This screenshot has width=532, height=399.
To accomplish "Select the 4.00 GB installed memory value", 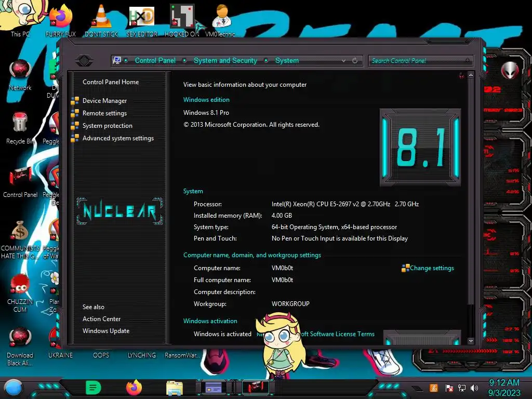I will click(x=282, y=216).
